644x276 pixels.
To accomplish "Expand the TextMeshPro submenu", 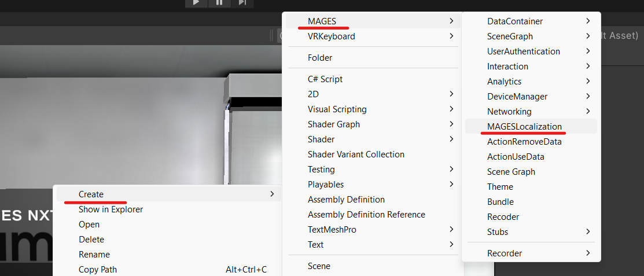I will tap(373, 230).
